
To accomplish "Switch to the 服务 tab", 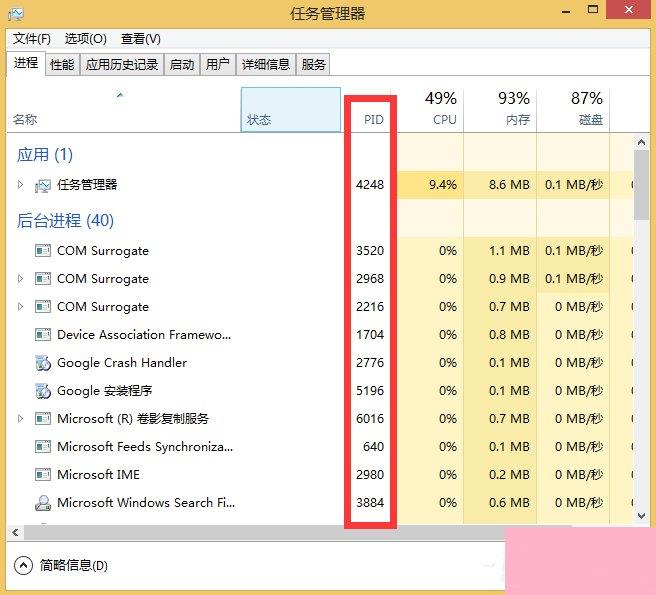I will tap(313, 64).
